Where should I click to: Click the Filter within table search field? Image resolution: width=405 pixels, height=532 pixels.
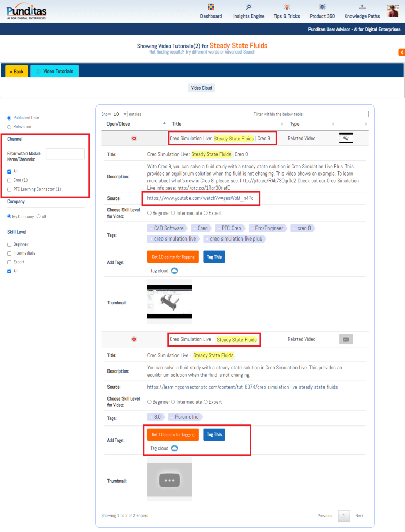coord(337,114)
